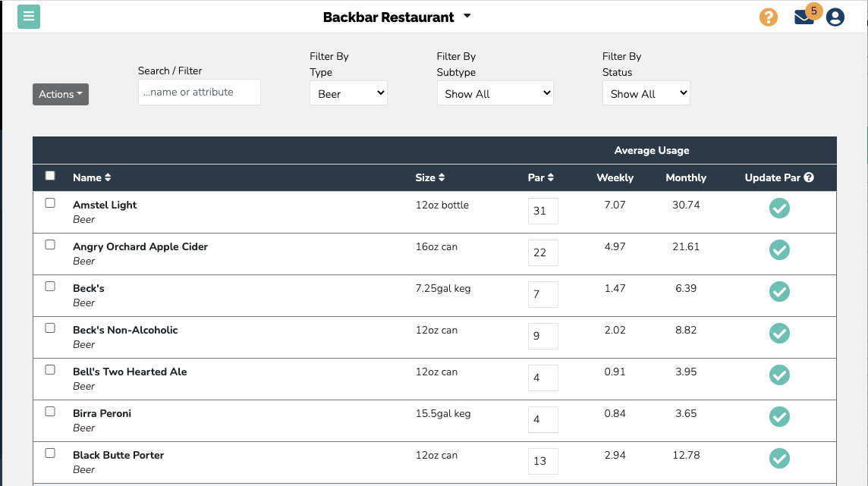Open the Filter By Type dropdown showing Beer
The width and height of the screenshot is (868, 486).
click(348, 92)
